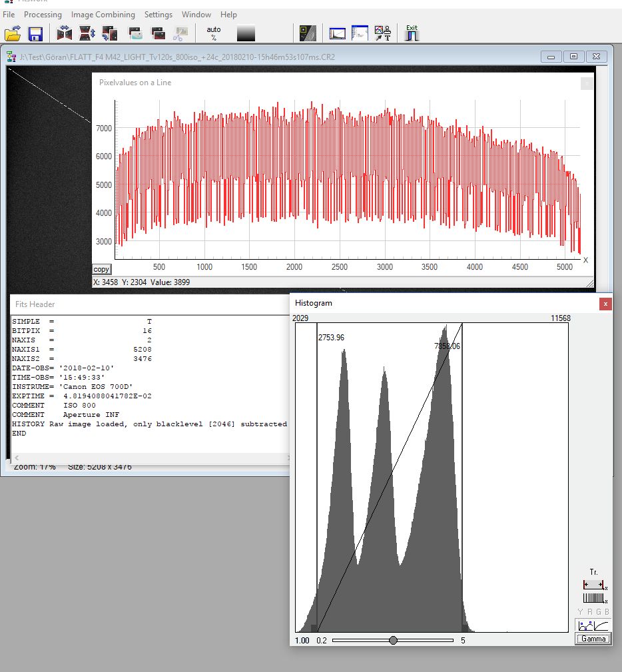Image resolution: width=622 pixels, height=672 pixels.
Task: Open the Image Combining menu
Action: [x=103, y=15]
